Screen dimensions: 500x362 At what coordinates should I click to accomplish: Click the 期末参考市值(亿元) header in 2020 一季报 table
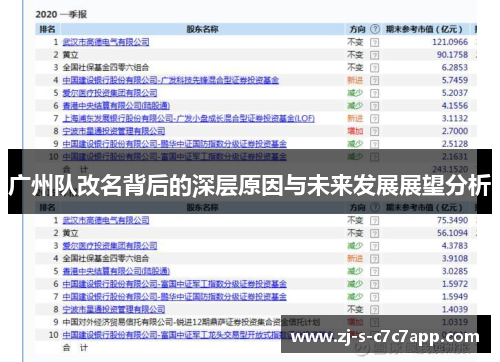424,29
